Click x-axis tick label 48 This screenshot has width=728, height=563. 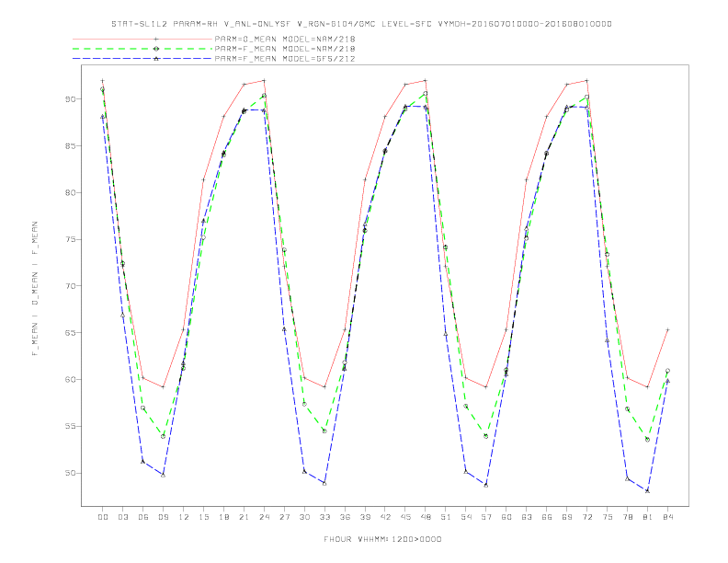tap(426, 517)
